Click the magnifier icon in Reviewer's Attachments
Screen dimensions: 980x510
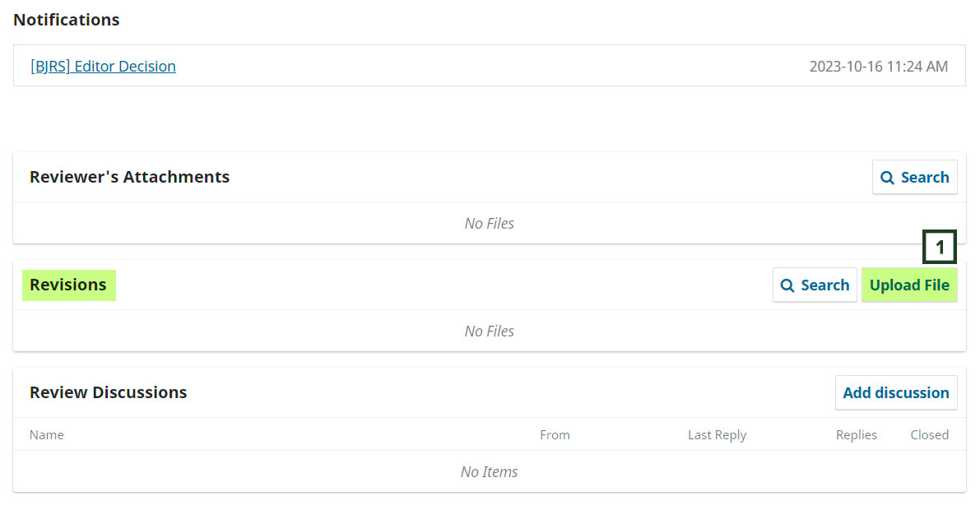888,178
